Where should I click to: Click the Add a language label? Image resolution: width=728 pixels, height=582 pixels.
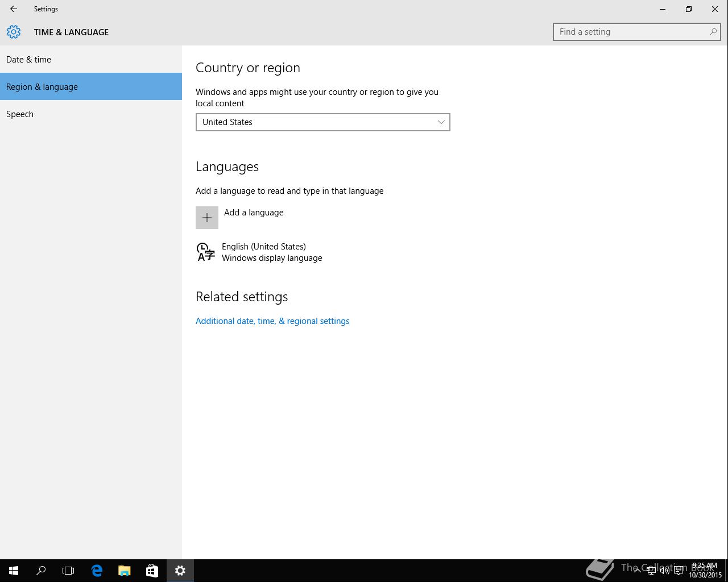tap(254, 213)
